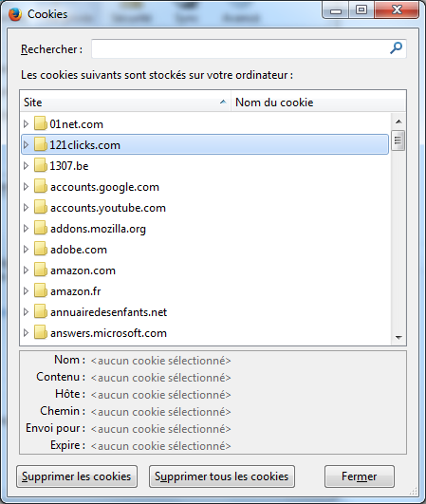Select the answers.microsoft.com row text
This screenshot has width=426, height=504.
pos(108,333)
